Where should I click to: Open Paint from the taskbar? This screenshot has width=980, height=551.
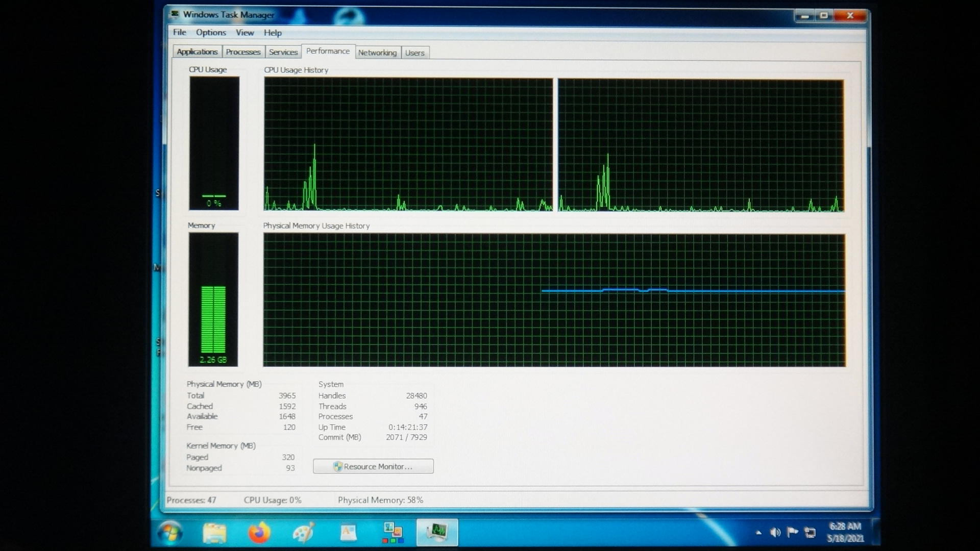(304, 533)
